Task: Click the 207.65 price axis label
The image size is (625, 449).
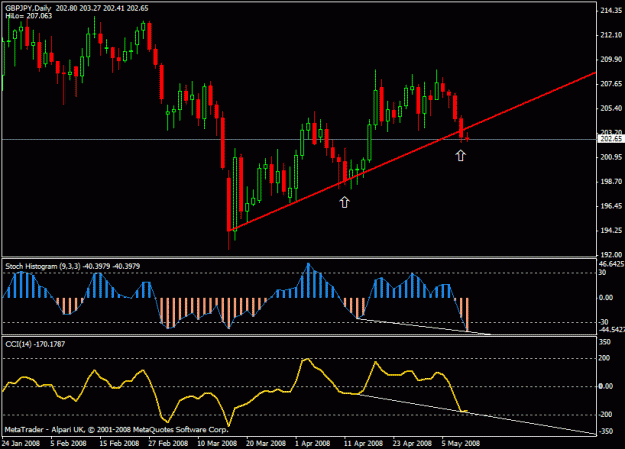Action: pos(611,84)
